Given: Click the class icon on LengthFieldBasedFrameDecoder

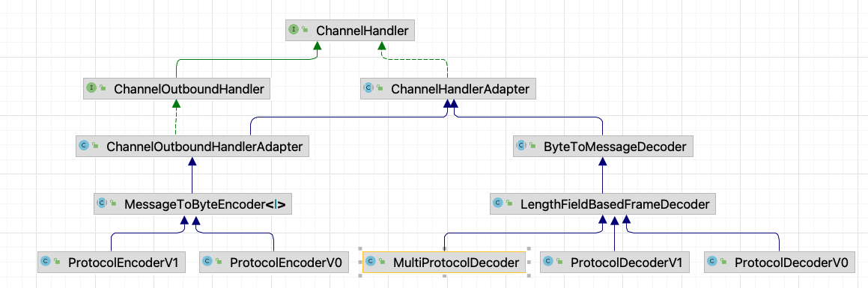Looking at the screenshot, I should pos(498,204).
